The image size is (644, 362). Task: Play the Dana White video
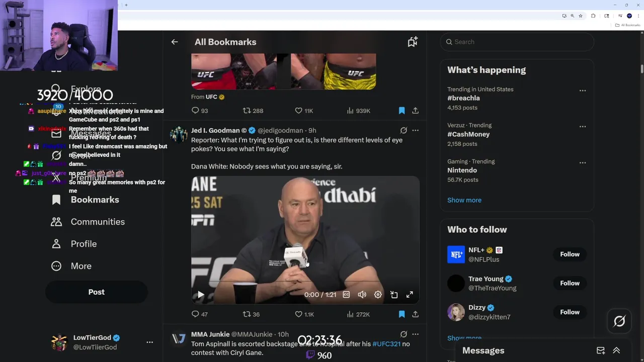200,295
